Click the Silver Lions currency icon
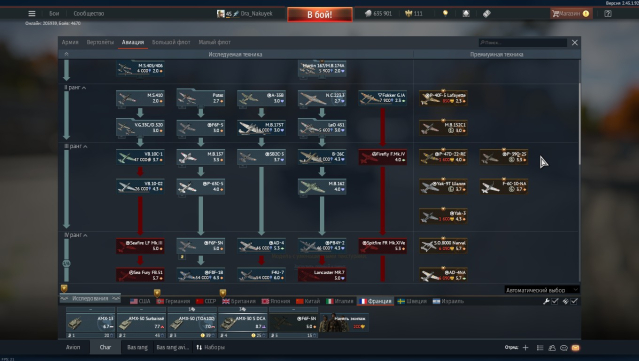639x361 pixels. (x=368, y=13)
